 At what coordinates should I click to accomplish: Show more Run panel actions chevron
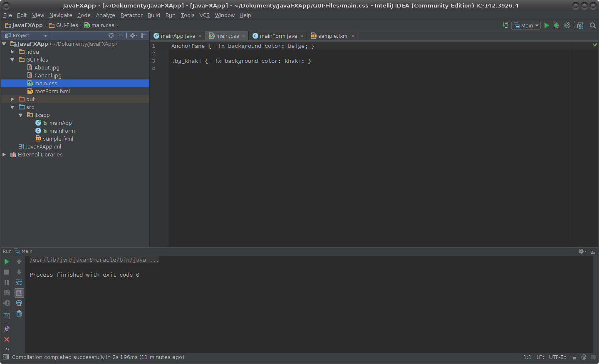coord(7,349)
